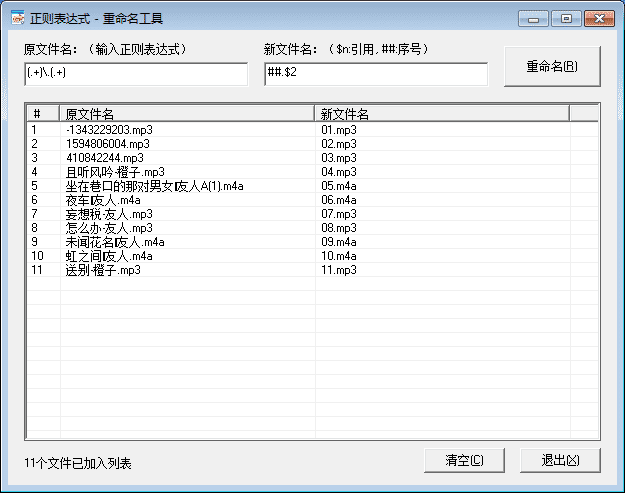This screenshot has width=625, height=493.
Task: Select row -1343229203.mp3
Action: (x=109, y=130)
